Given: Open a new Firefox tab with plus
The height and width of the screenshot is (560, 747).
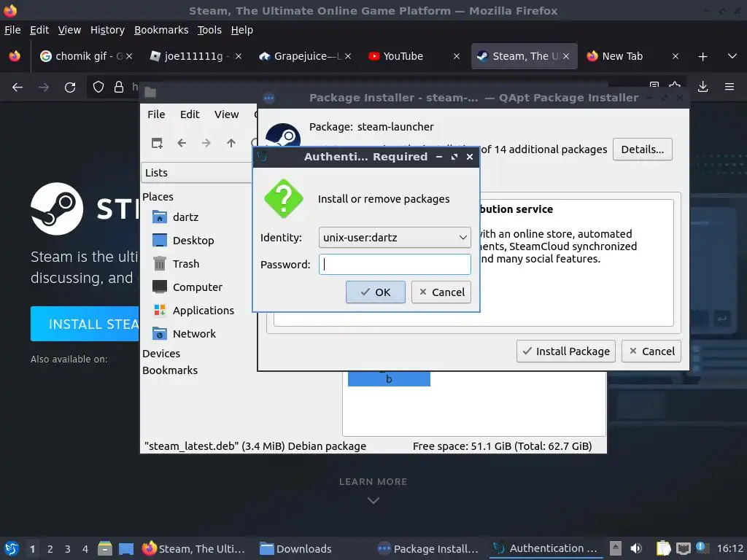Looking at the screenshot, I should click(x=703, y=57).
